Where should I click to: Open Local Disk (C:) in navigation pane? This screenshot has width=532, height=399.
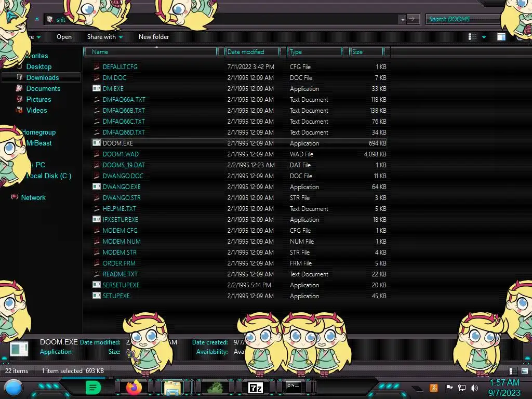point(48,176)
